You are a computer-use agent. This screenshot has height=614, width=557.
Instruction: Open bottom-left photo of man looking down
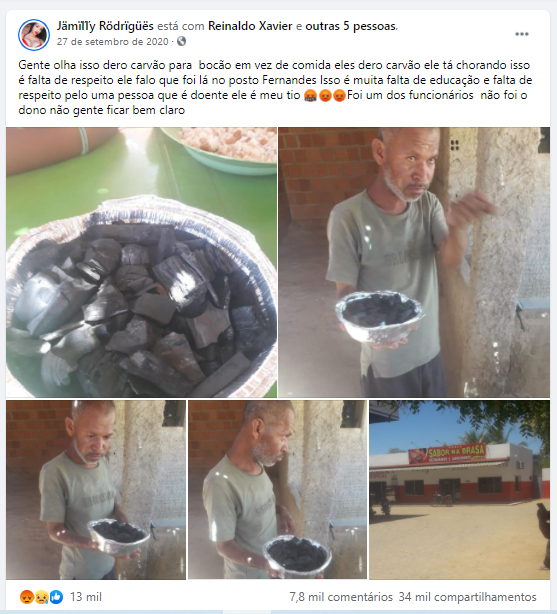(x=96, y=489)
